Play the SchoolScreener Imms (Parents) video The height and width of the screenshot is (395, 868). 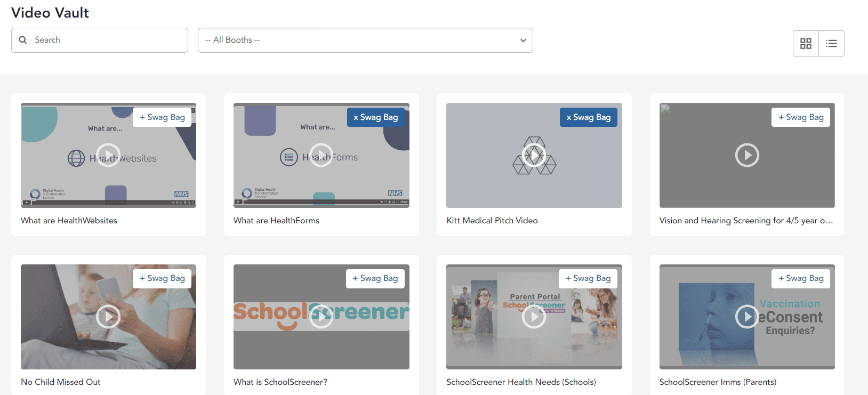click(747, 317)
